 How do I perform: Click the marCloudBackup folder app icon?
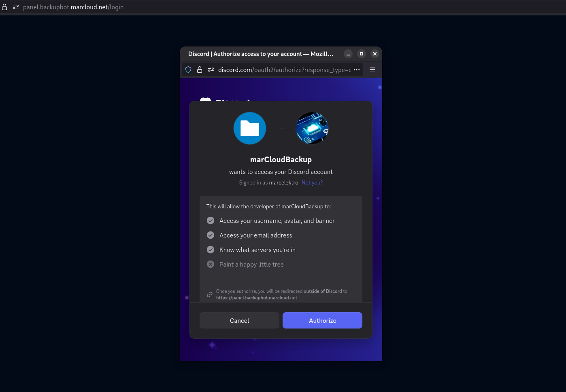[x=250, y=128]
